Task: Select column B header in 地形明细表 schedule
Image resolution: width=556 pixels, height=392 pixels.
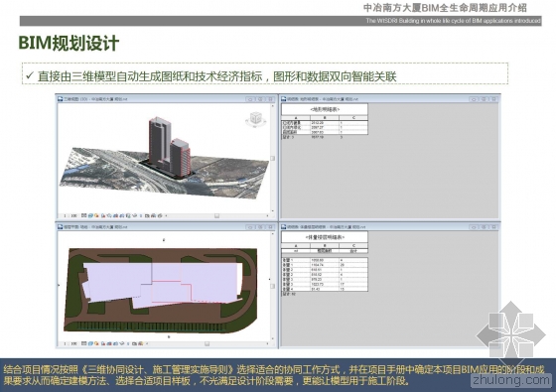Action: (325, 118)
